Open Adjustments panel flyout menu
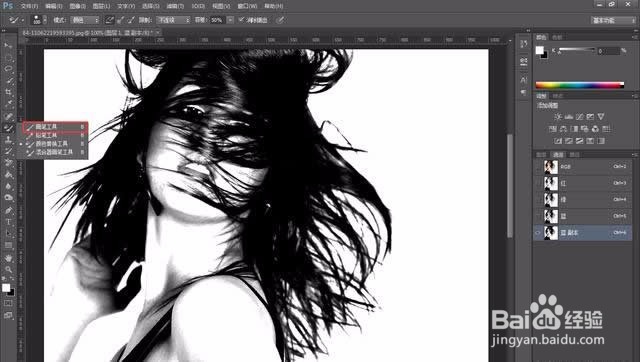This screenshot has height=362, width=640. coord(635,96)
